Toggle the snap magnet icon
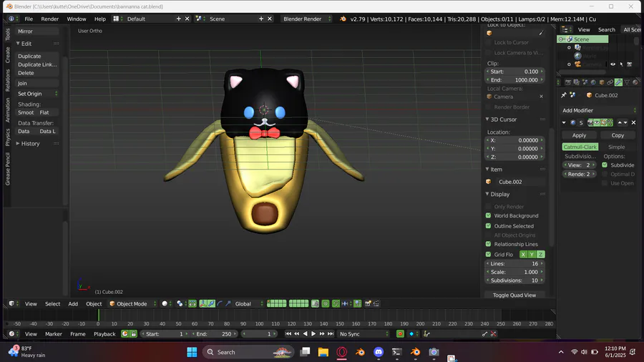 (x=336, y=304)
